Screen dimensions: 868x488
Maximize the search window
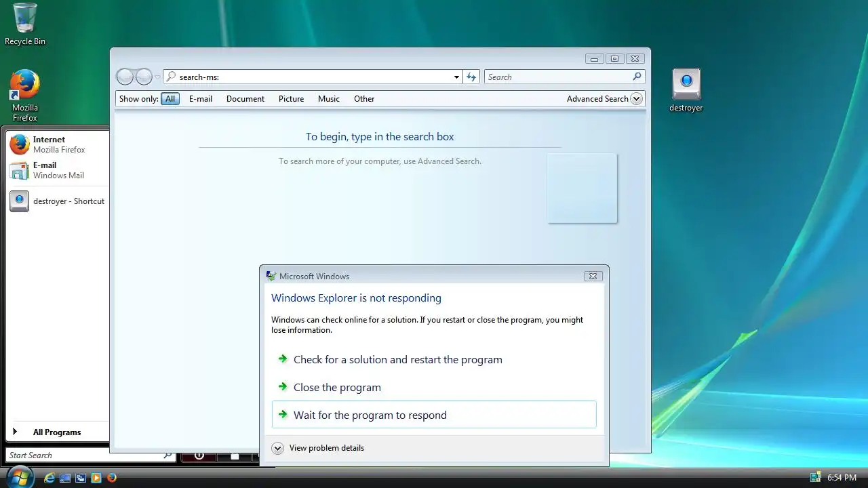click(x=614, y=59)
